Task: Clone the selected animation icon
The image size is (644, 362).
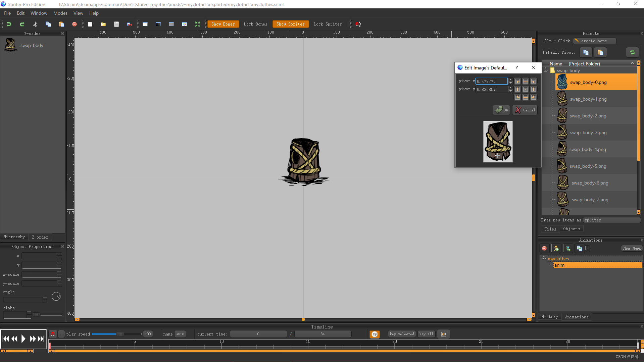Action: [x=580, y=248]
